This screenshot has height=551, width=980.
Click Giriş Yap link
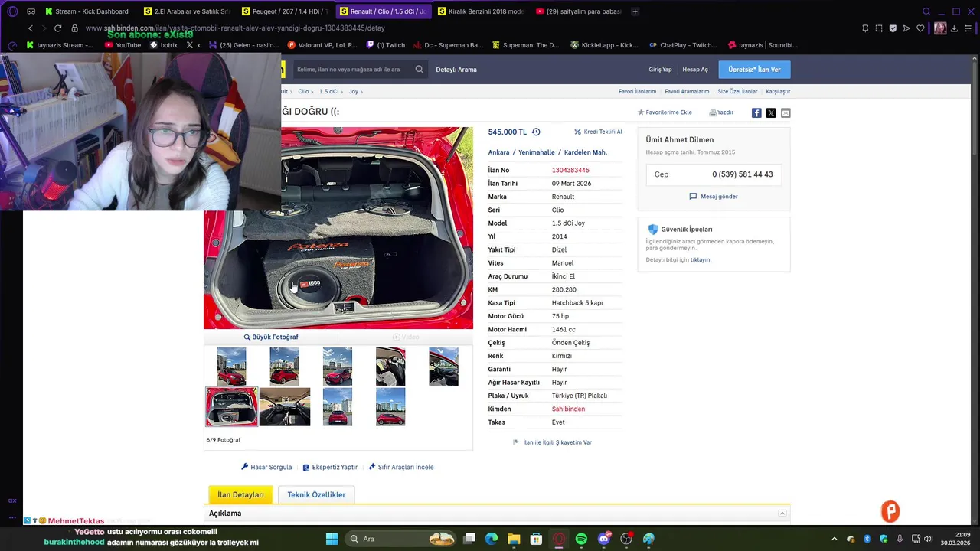pos(660,70)
